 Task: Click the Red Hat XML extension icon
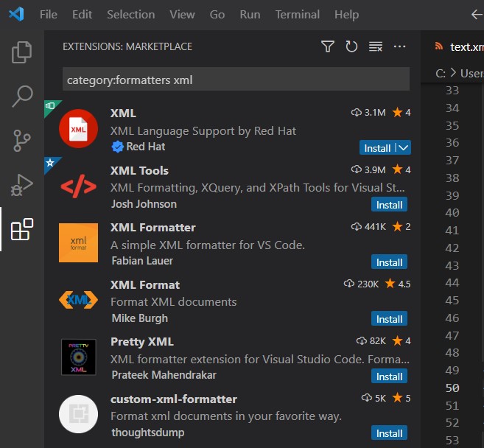[x=78, y=128]
